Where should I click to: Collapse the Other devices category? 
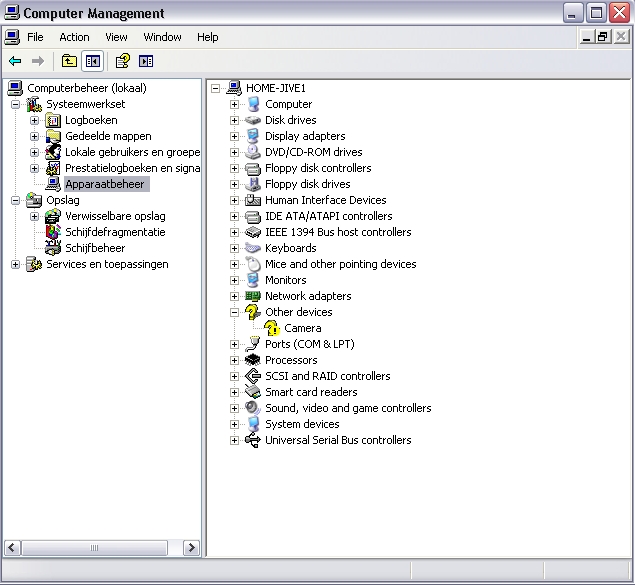[x=234, y=312]
